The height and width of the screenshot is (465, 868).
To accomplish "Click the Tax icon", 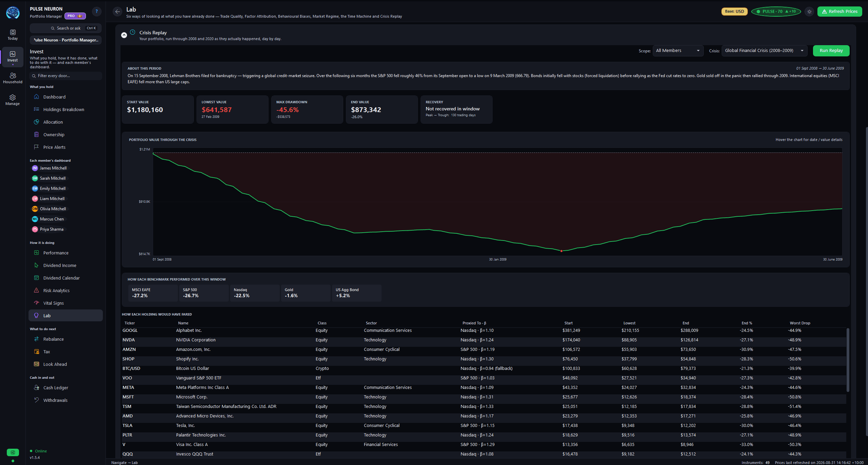I will [x=36, y=352].
